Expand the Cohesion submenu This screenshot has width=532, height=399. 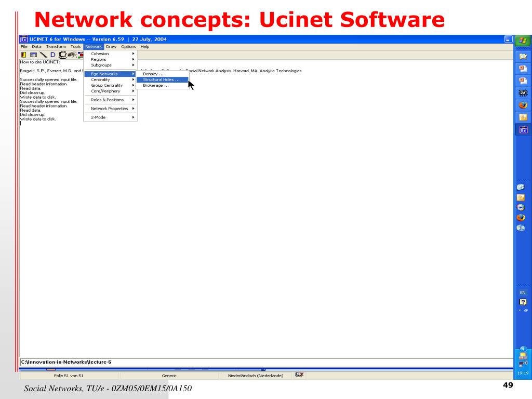coord(110,54)
